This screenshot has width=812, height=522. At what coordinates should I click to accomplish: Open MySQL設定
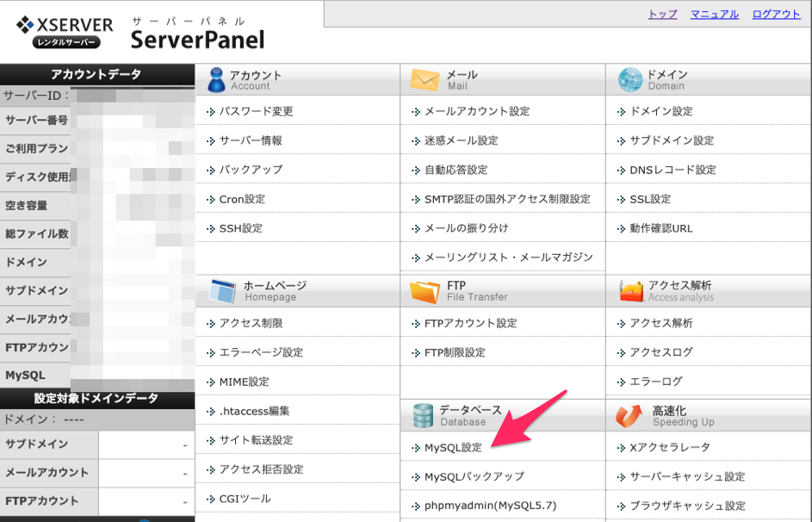(453, 447)
